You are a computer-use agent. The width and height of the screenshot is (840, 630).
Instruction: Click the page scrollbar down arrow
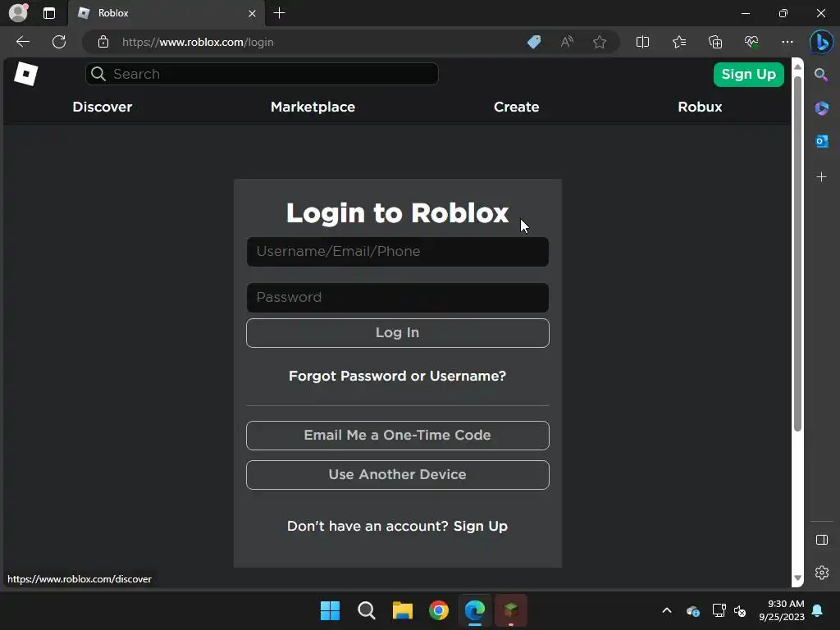(x=797, y=577)
